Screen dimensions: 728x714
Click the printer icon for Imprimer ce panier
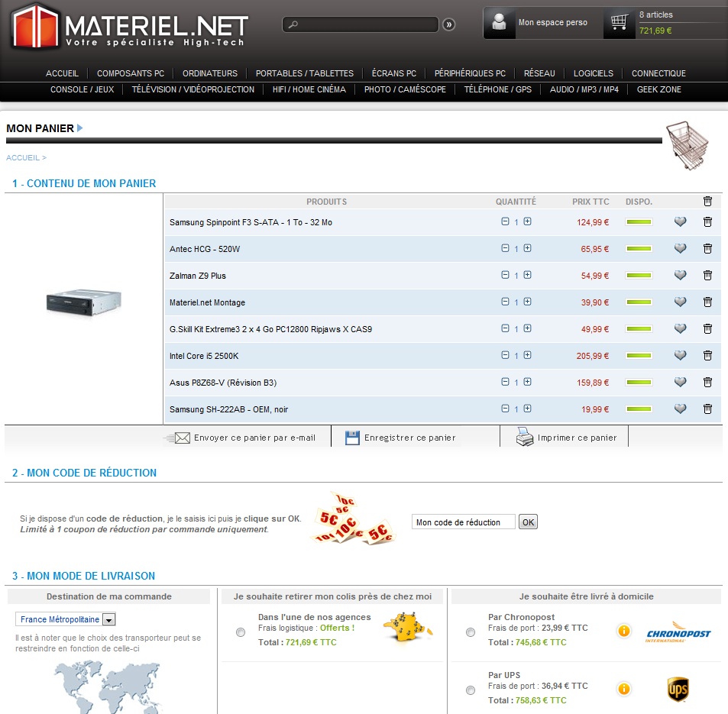(524, 438)
